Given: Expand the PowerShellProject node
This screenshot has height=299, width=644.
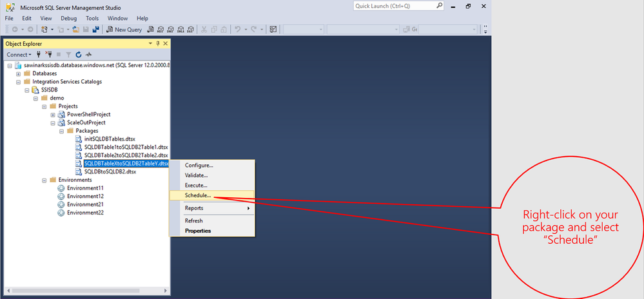Looking at the screenshot, I should click(x=53, y=115).
